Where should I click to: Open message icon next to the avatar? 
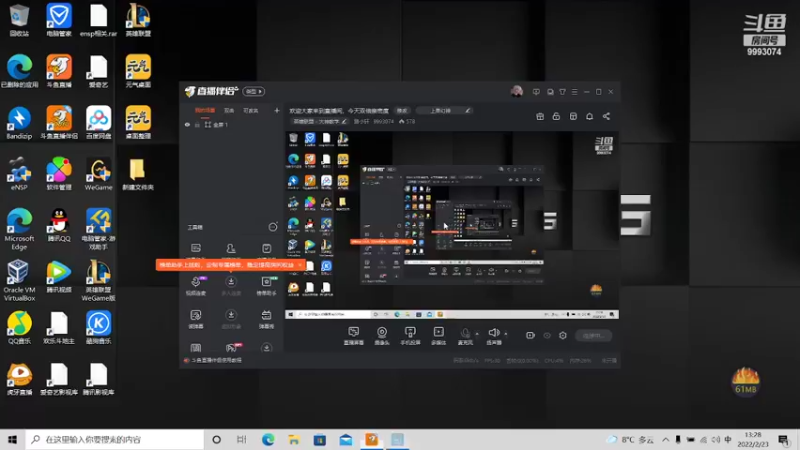point(536,92)
